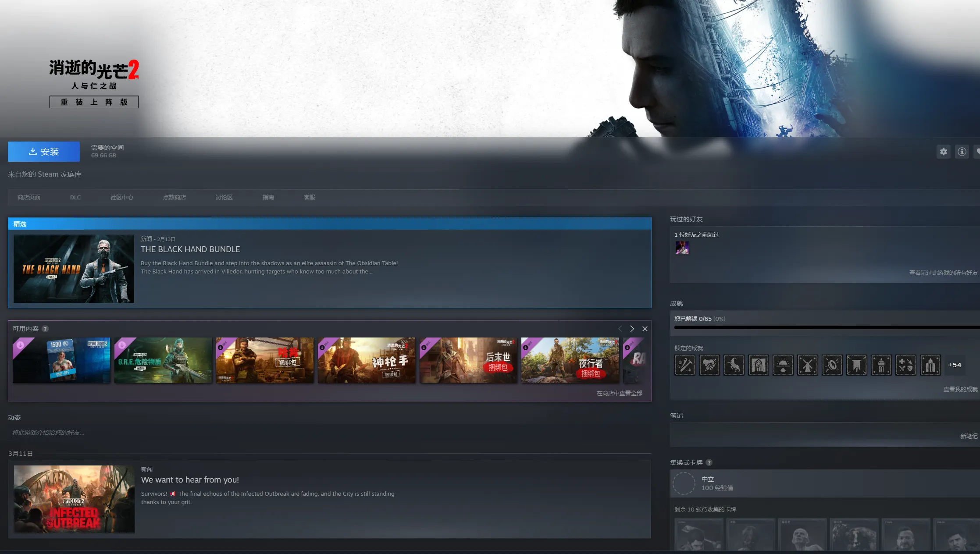Open game settings gear icon

(x=943, y=152)
